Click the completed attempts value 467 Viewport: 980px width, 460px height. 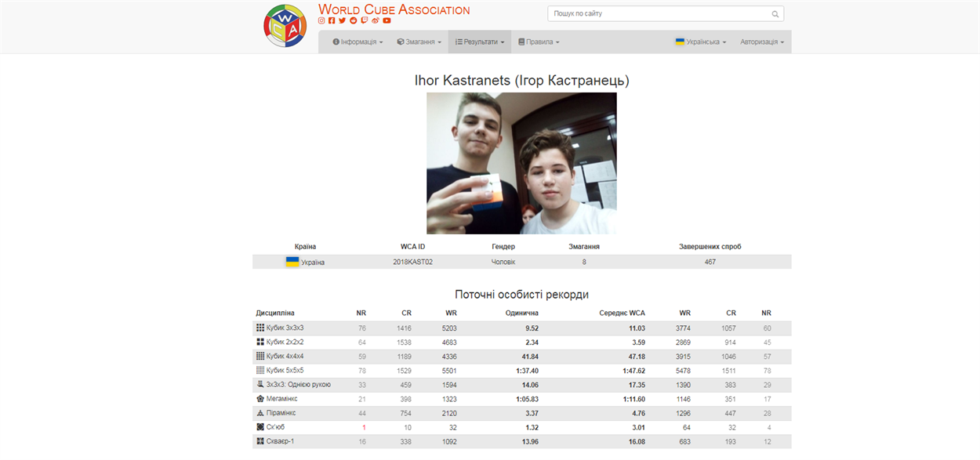tap(710, 262)
